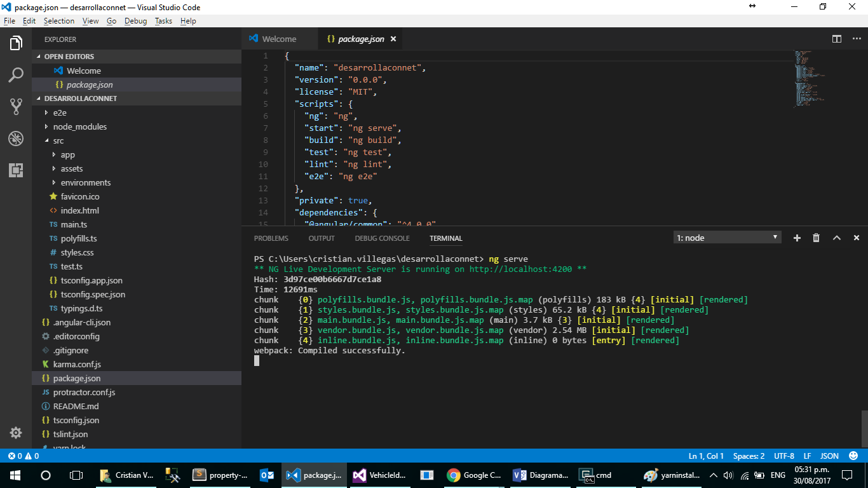Toggle the split editor layout icon

pyautogui.click(x=836, y=39)
